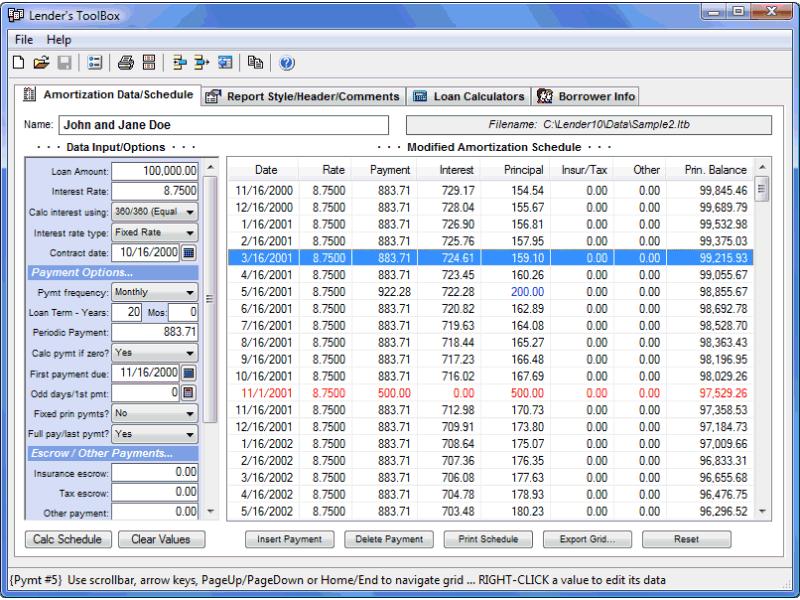
Task: Click the Calc Schedule button
Action: point(68,539)
